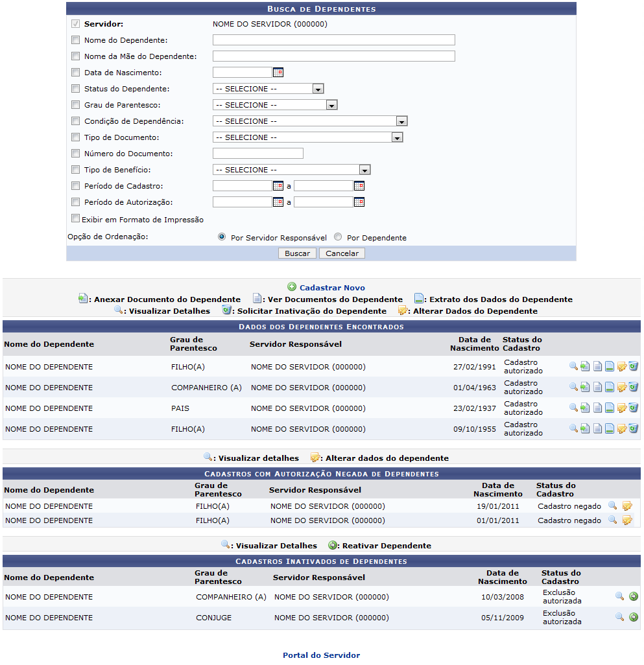Image resolution: width=644 pixels, height=665 pixels.
Task: Open the Cadastrar Novo link
Action: 331,287
